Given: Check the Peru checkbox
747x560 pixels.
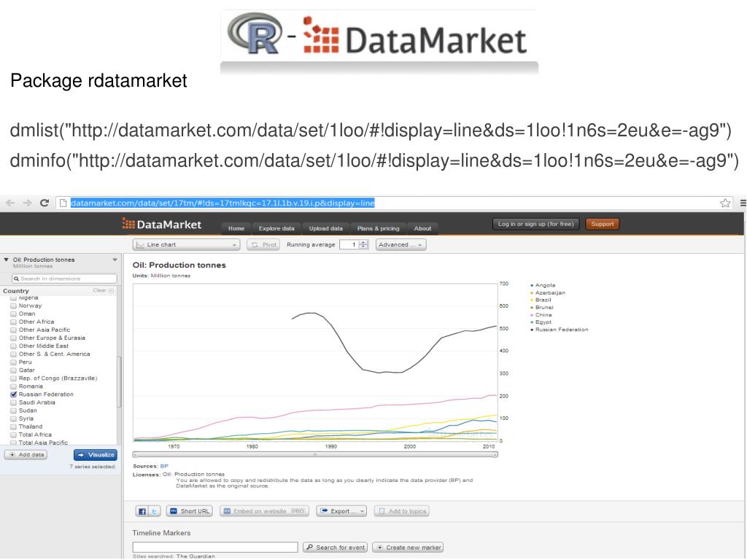Looking at the screenshot, I should click(x=14, y=362).
